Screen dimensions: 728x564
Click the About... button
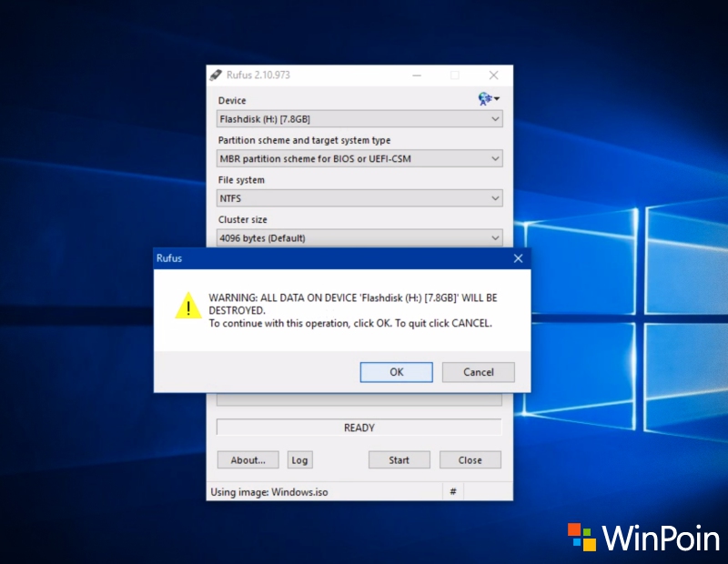click(248, 460)
